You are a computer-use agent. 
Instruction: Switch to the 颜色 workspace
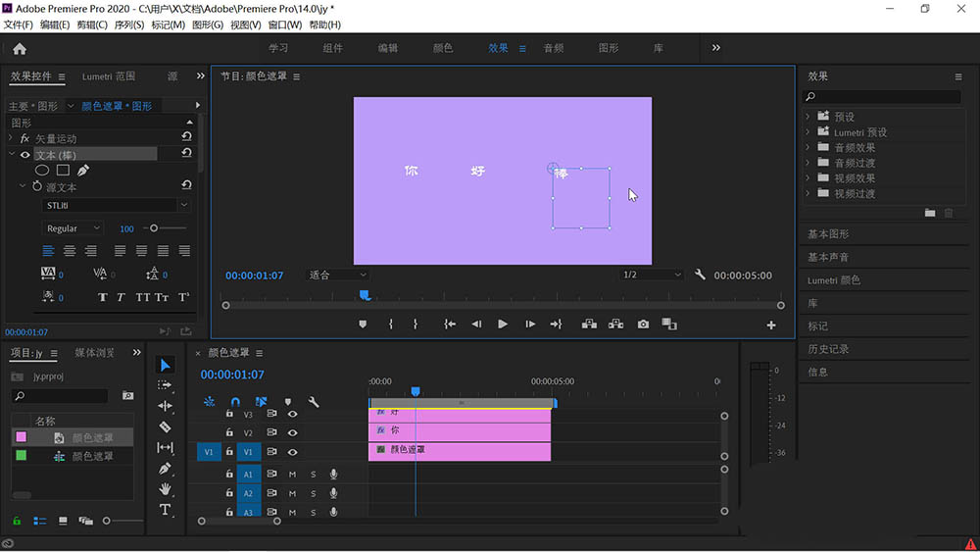(x=443, y=48)
